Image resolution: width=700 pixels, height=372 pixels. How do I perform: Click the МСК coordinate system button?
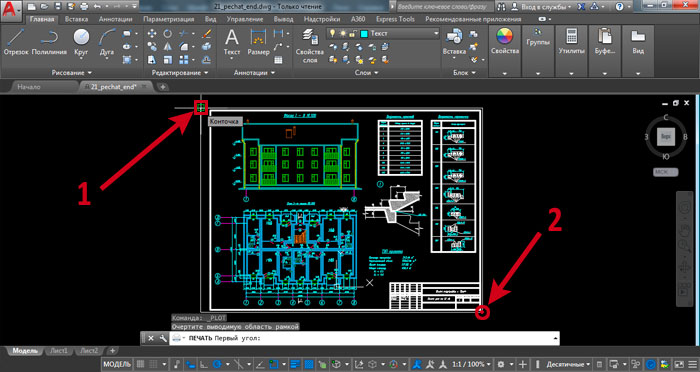(666, 172)
